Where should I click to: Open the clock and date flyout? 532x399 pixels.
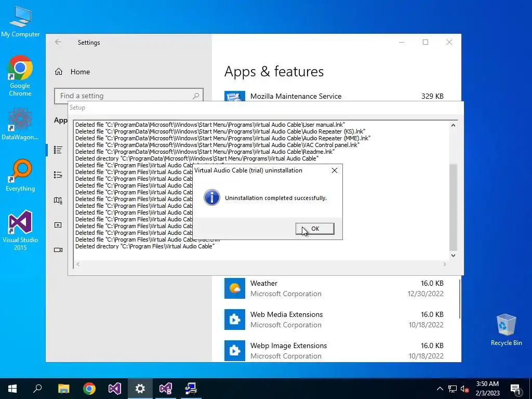point(487,389)
